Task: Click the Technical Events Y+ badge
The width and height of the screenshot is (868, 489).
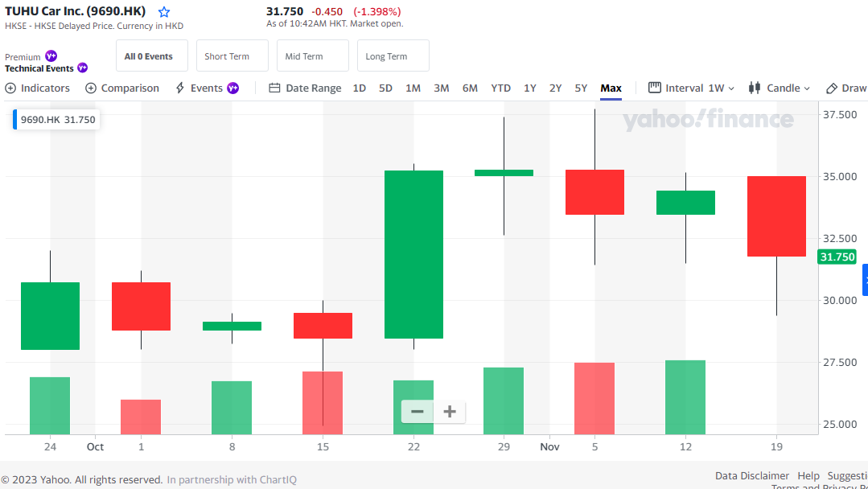Action: tap(83, 68)
